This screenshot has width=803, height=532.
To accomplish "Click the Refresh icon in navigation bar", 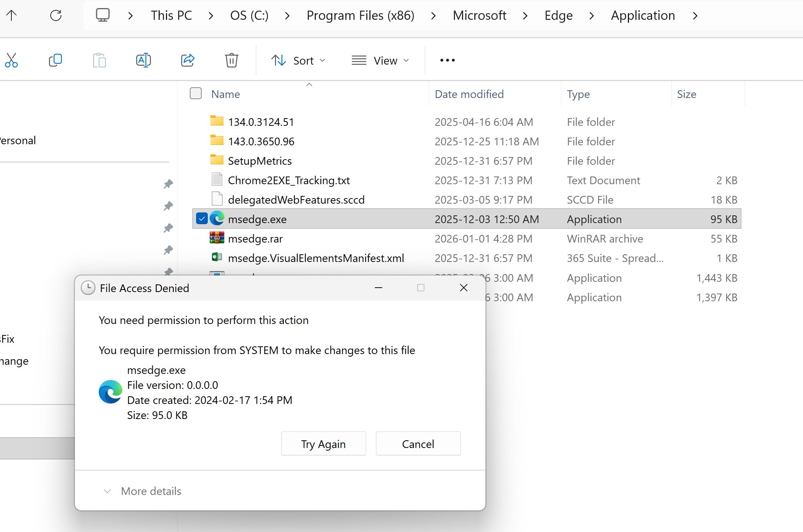I will (56, 15).
